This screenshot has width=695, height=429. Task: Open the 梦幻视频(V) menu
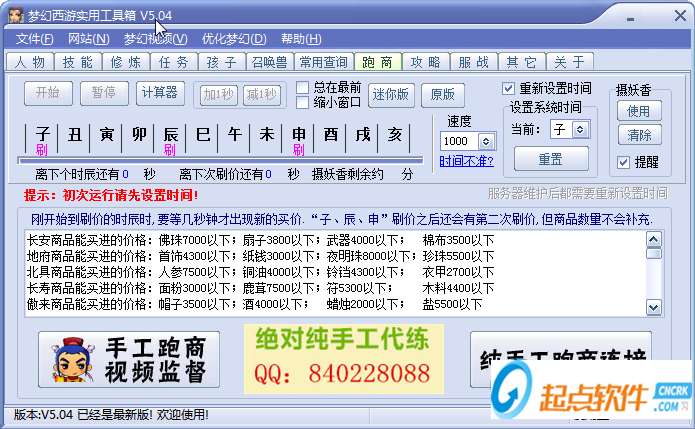pos(156,39)
